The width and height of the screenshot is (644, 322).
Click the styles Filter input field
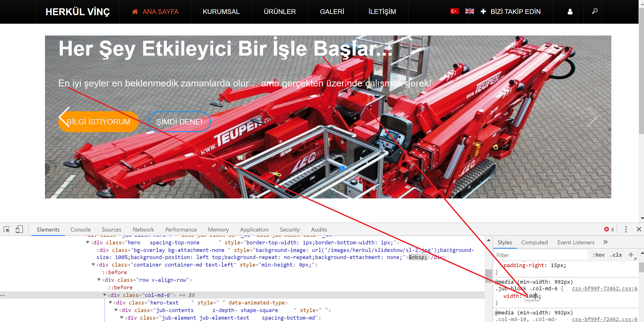[541, 255]
